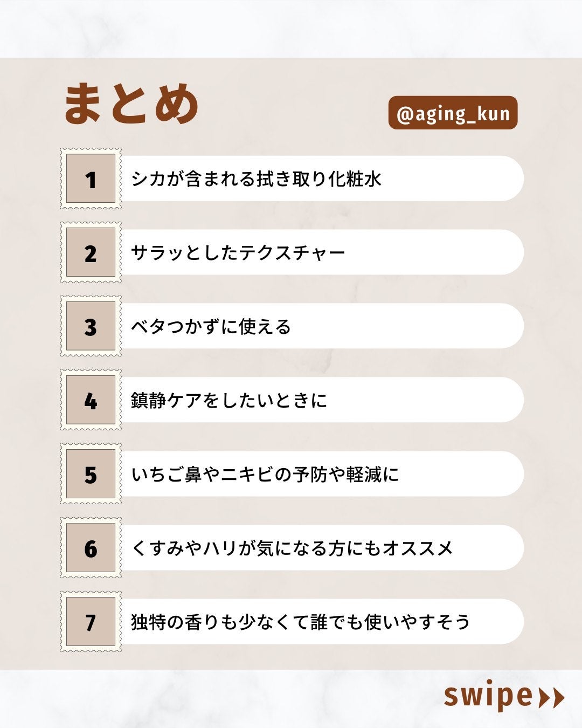Click the 'swipe' text label
Viewport: 582px width, 728px height.
click(x=488, y=696)
